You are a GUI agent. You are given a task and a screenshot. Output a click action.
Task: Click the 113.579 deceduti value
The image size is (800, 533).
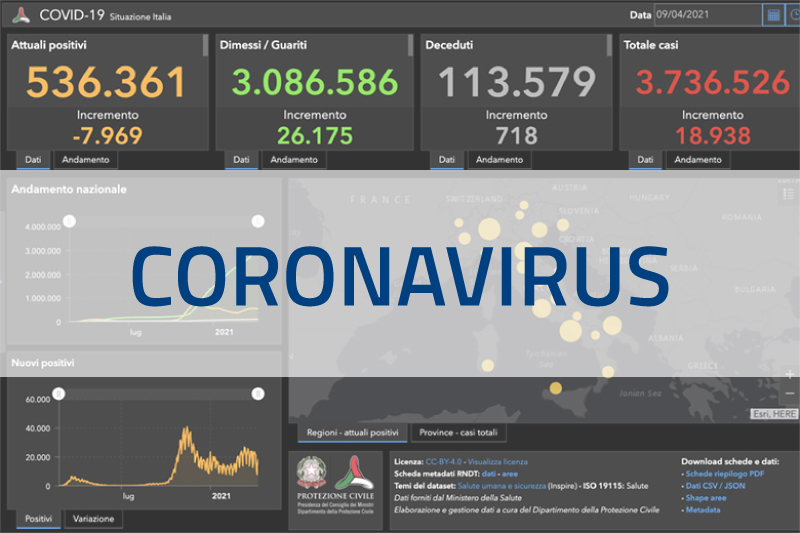[517, 82]
